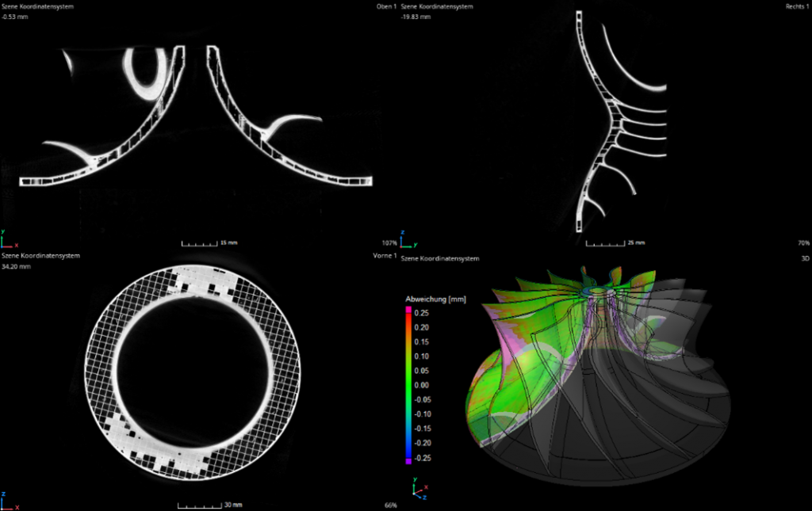Click the 3D view label
The width and height of the screenshot is (812, 511).
805,257
